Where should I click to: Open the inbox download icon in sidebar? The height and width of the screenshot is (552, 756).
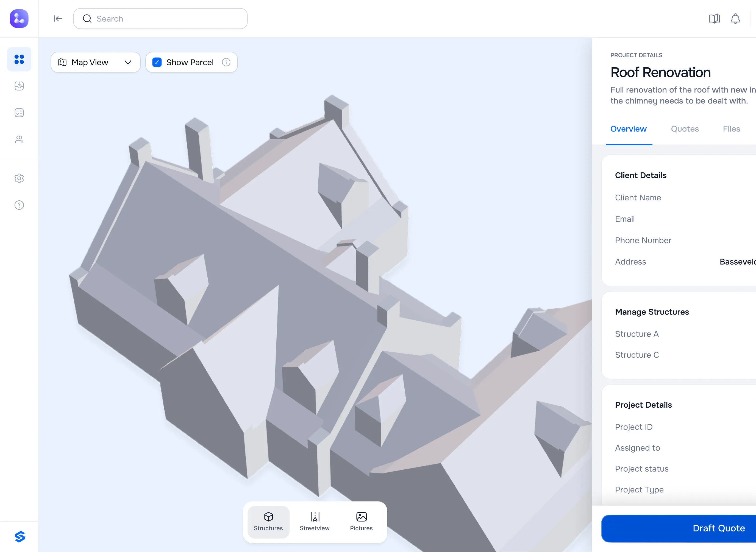19,86
